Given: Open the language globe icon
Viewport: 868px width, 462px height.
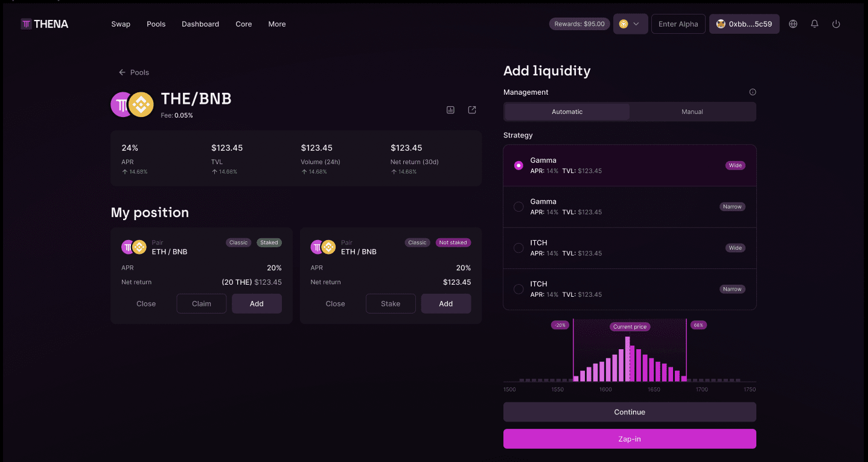Looking at the screenshot, I should 793,24.
